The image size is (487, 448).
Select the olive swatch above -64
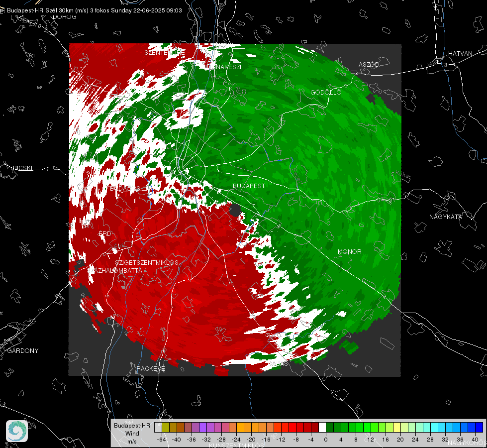point(166,427)
